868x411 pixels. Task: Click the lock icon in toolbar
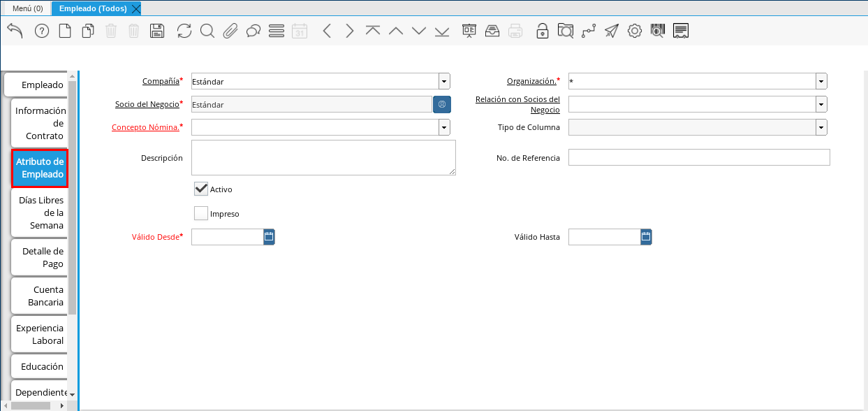542,31
